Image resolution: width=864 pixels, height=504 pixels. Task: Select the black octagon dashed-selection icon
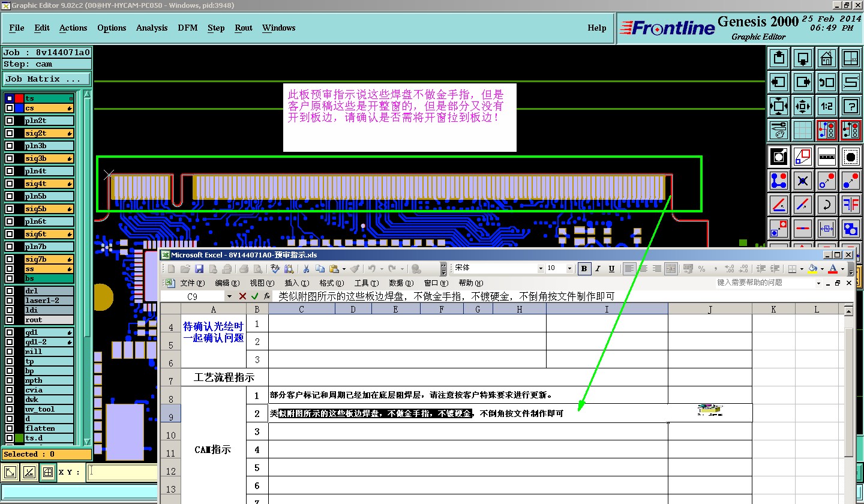tap(850, 157)
